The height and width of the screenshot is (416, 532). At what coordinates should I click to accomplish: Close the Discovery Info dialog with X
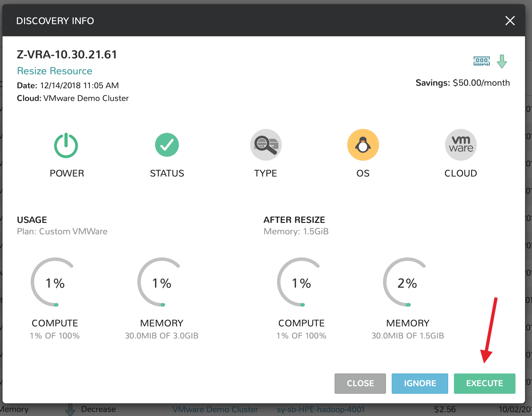tap(510, 21)
